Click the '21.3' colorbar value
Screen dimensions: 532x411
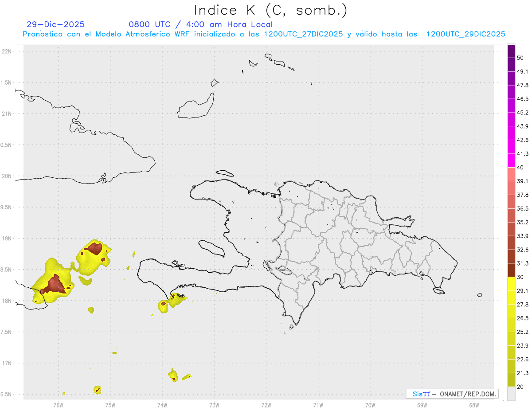pyautogui.click(x=523, y=373)
